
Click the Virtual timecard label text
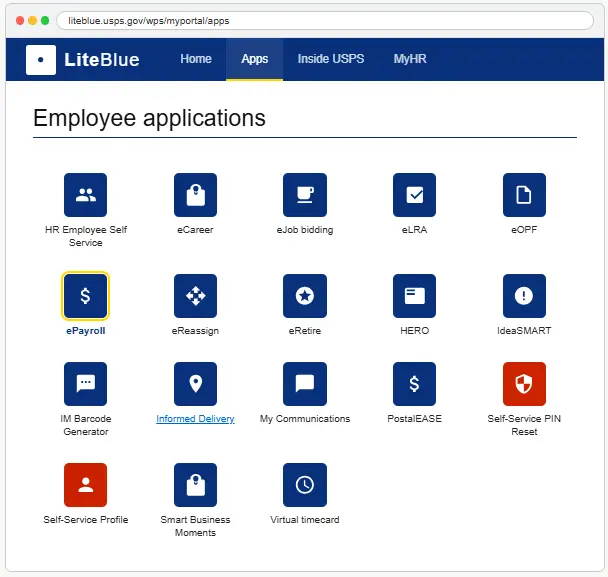[305, 520]
